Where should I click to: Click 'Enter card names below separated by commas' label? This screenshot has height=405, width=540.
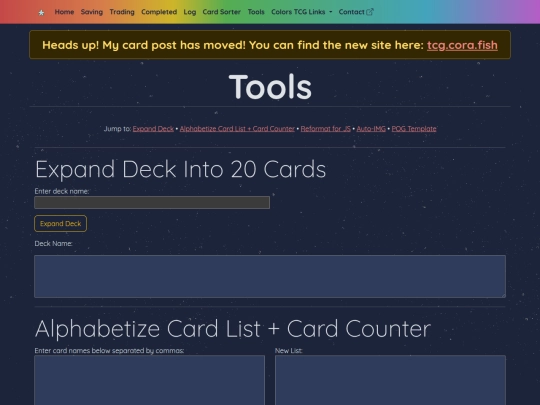[x=109, y=351]
